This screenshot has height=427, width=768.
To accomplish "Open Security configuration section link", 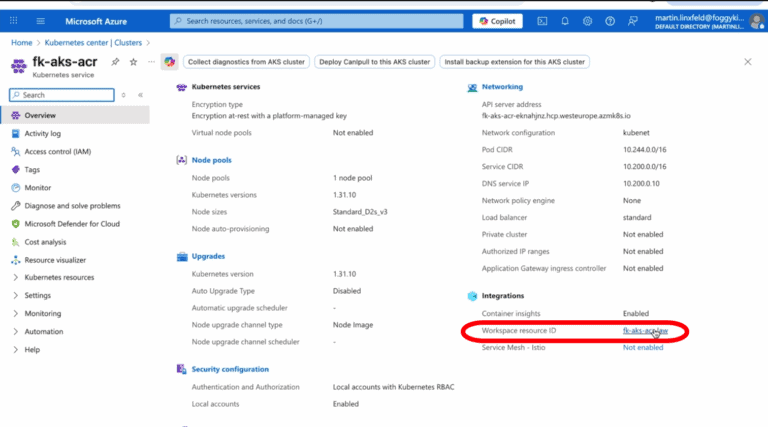I will [230, 369].
